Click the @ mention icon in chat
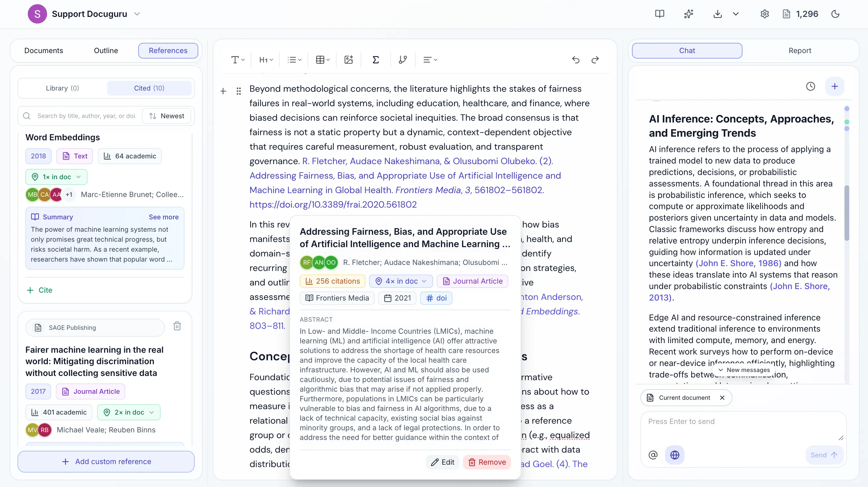The width and height of the screenshot is (868, 487). [x=653, y=455]
